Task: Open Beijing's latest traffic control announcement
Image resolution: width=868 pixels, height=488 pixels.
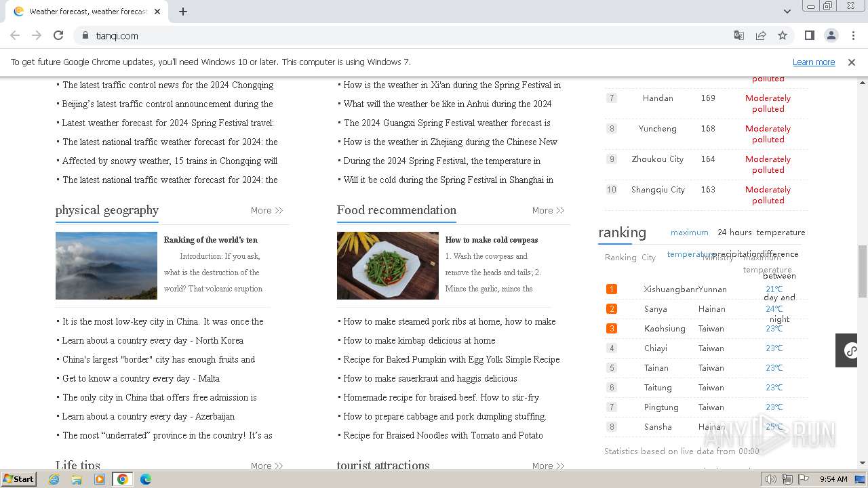Action: pyautogui.click(x=167, y=104)
